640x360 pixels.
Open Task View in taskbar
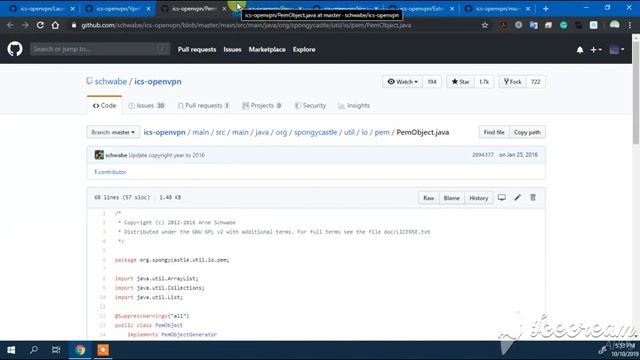tap(56, 350)
